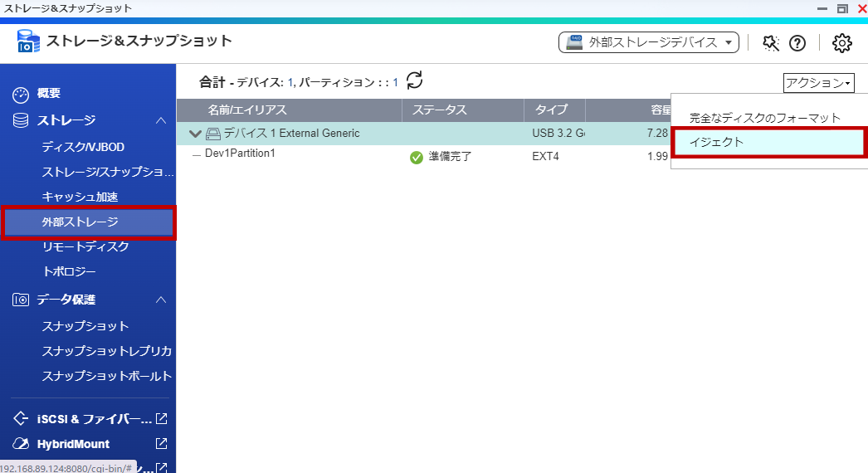Click the wizard tools icon in header
The width and height of the screenshot is (868, 473).
coord(771,43)
